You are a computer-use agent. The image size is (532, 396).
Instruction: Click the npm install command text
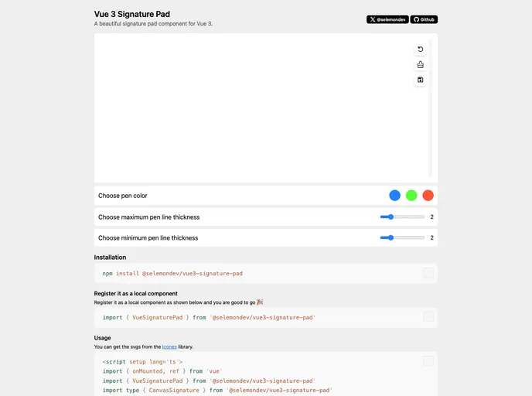[x=172, y=274]
